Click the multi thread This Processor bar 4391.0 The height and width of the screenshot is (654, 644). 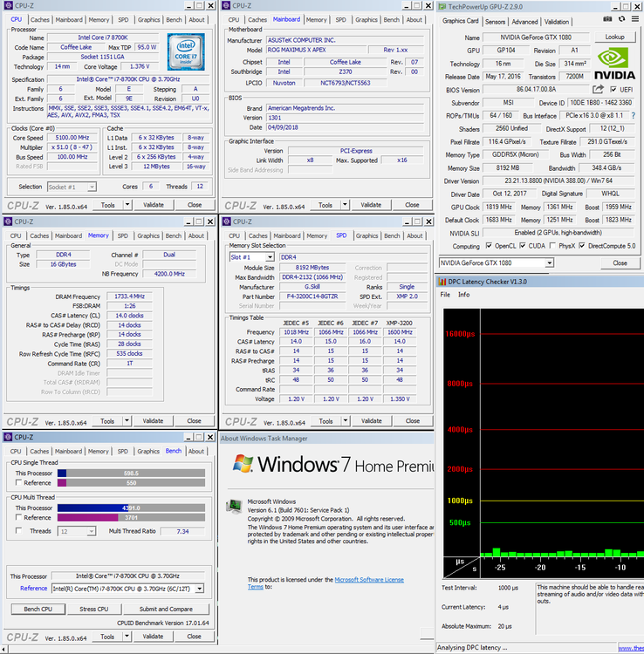click(131, 508)
